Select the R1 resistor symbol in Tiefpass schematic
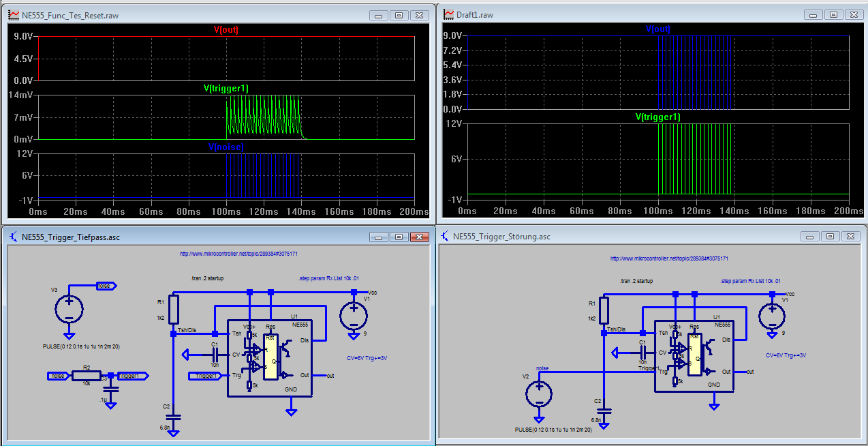868x446 pixels. pos(173,309)
